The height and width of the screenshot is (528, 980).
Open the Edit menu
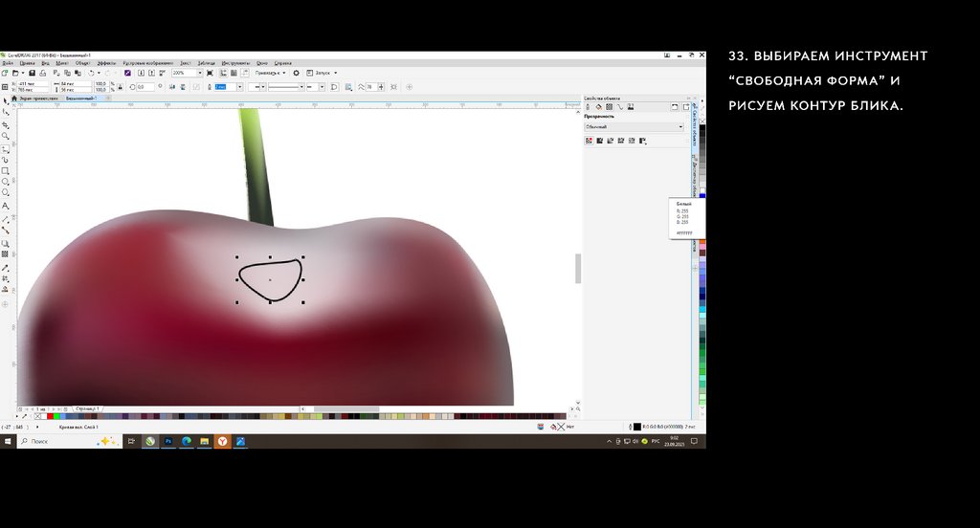(x=27, y=63)
